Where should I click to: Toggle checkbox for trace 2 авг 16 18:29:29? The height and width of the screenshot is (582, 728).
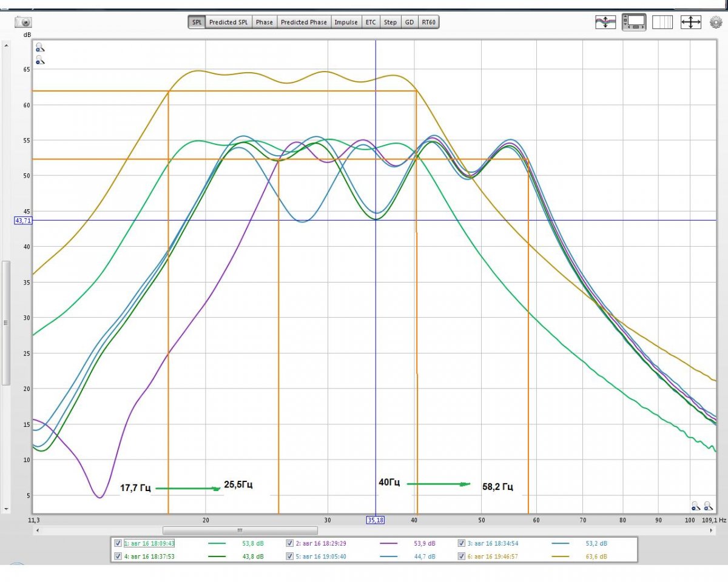290,544
